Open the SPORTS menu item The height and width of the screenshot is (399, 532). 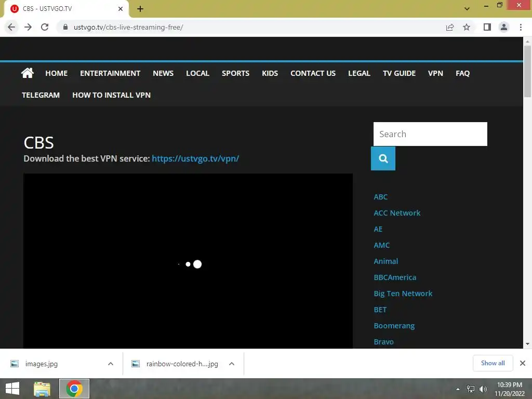pos(235,73)
